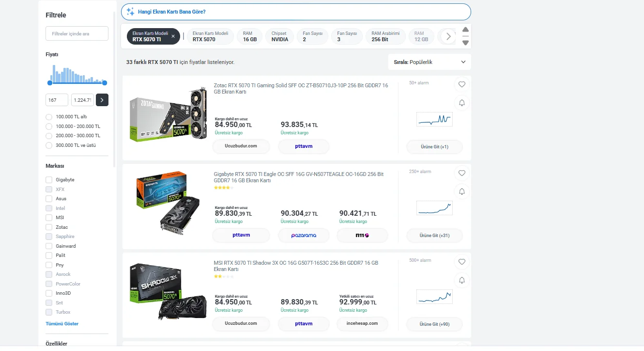This screenshot has height=351, width=644.
Task: Set price alarm for Gigabyte Eagle OC
Action: click(x=461, y=191)
